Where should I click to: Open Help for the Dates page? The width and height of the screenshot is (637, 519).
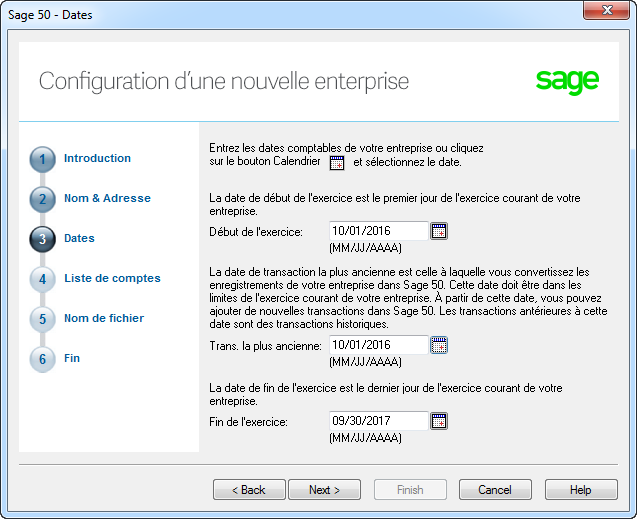tap(581, 490)
